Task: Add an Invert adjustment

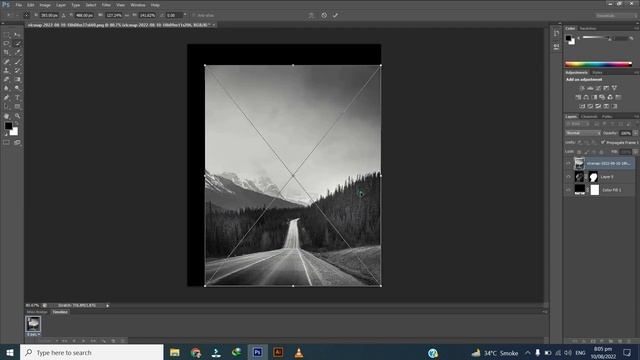Action: tap(582, 106)
